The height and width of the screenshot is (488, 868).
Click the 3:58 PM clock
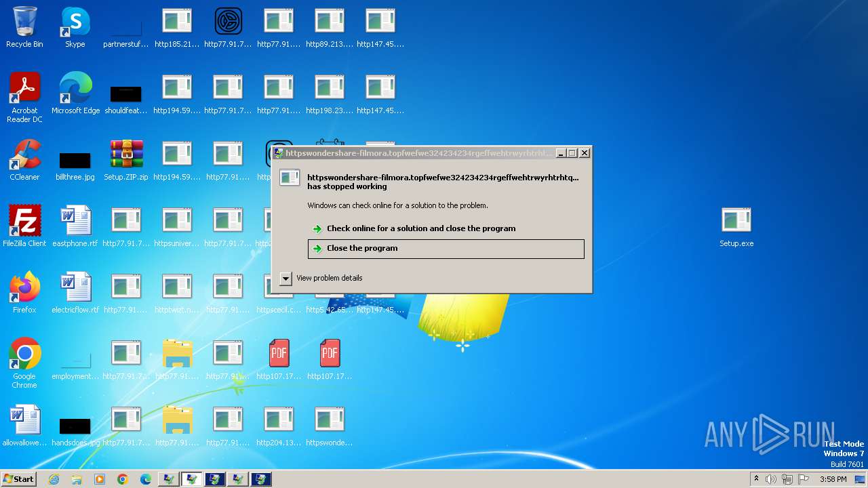point(833,479)
